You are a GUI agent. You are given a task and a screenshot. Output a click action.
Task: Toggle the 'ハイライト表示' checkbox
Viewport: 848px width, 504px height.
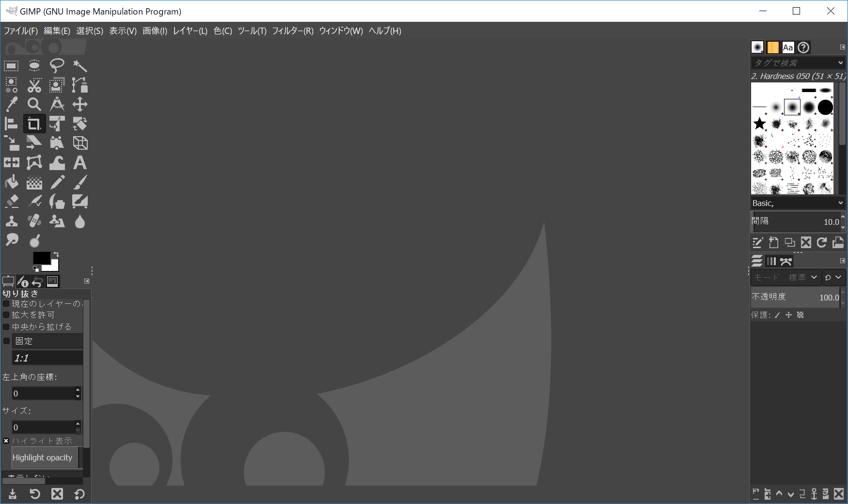pyautogui.click(x=6, y=441)
